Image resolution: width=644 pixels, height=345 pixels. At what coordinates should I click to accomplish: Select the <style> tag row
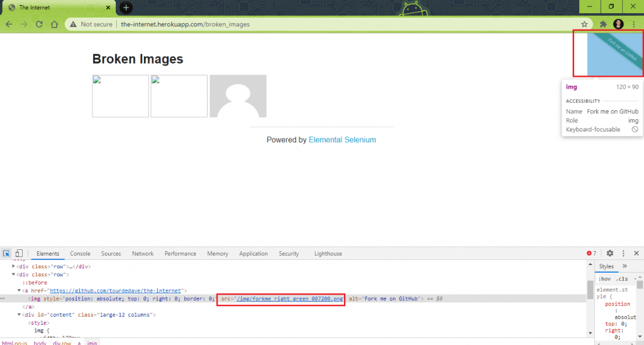pos(38,323)
